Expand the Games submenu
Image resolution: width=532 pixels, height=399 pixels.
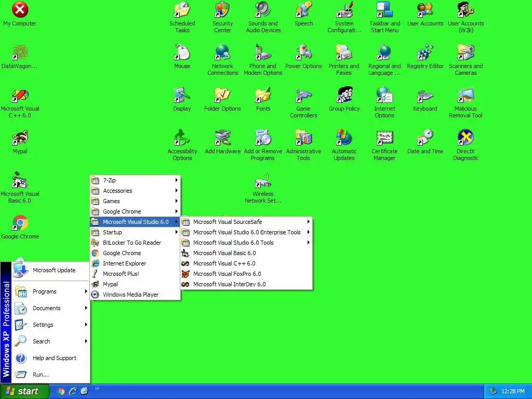pos(135,201)
